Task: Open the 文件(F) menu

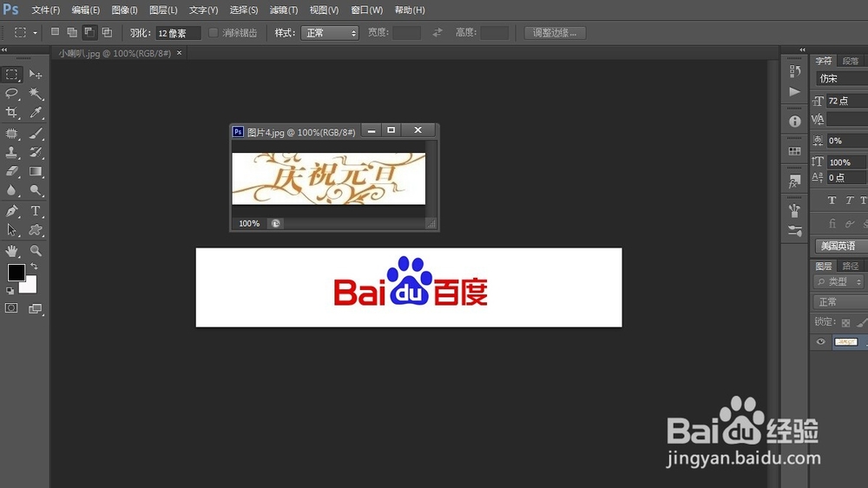Action: (x=45, y=10)
